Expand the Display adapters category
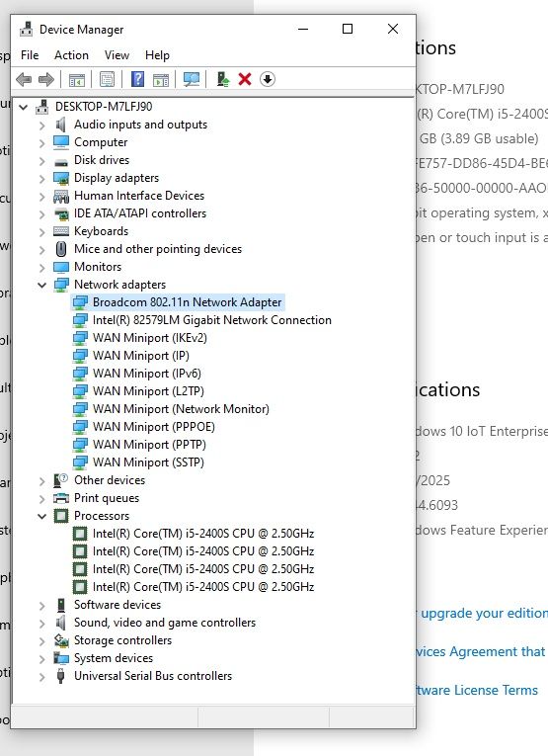 41,179
